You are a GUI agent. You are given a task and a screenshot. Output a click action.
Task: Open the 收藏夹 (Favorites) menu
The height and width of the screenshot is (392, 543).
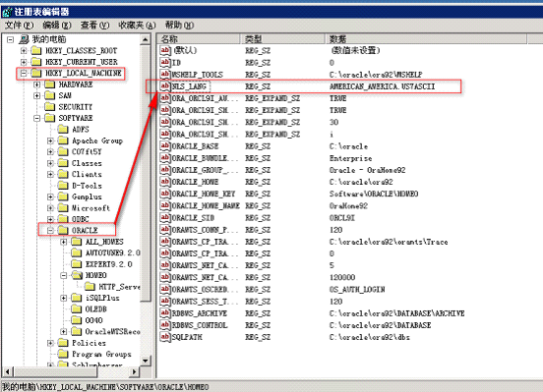[137, 25]
